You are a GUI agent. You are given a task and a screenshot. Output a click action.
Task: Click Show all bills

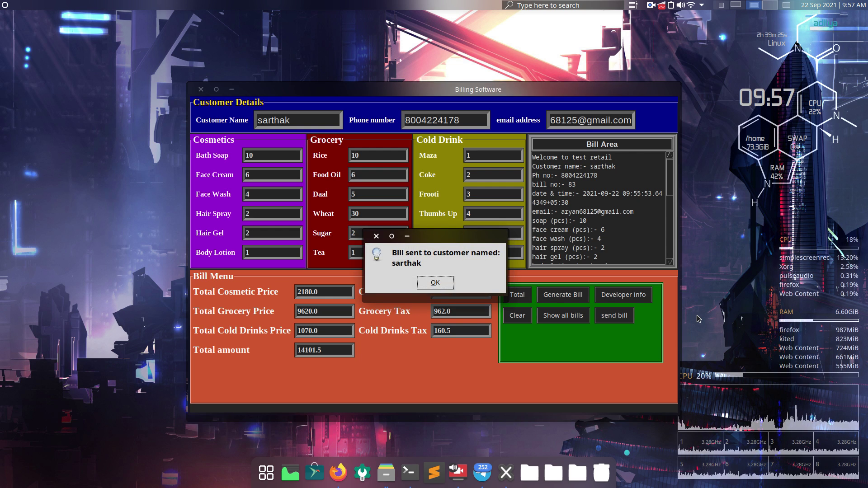[x=563, y=315]
